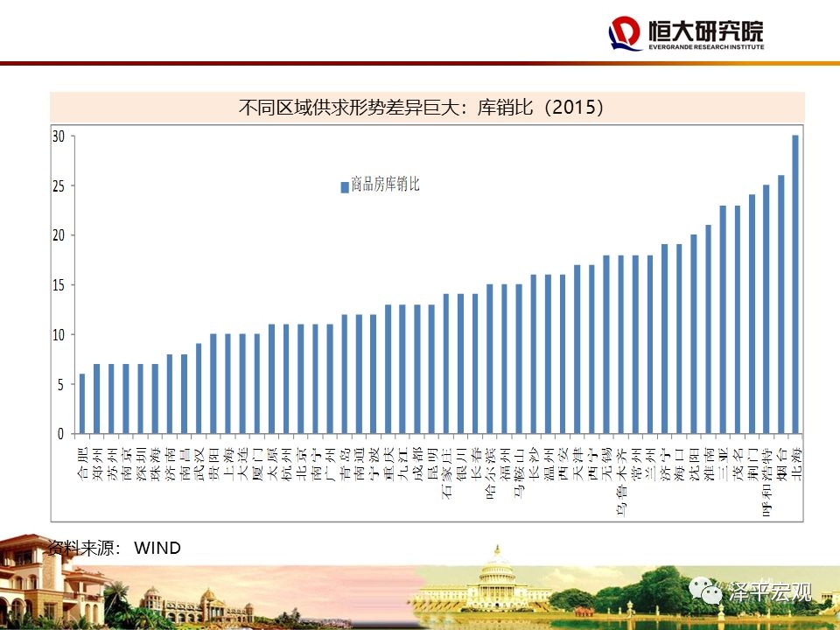
Task: Select the x-axis label 郑州
Action: (97, 465)
